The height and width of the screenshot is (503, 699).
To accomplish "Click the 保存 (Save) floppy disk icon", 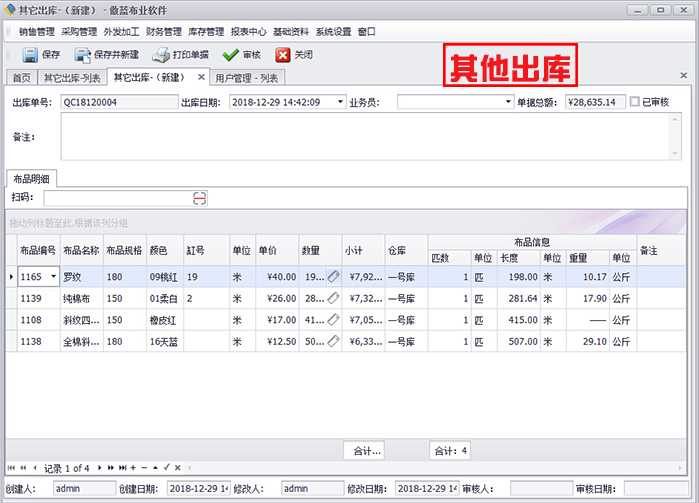I will point(29,56).
